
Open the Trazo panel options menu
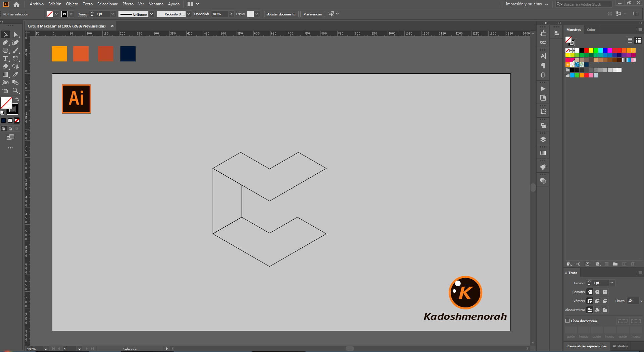640,273
